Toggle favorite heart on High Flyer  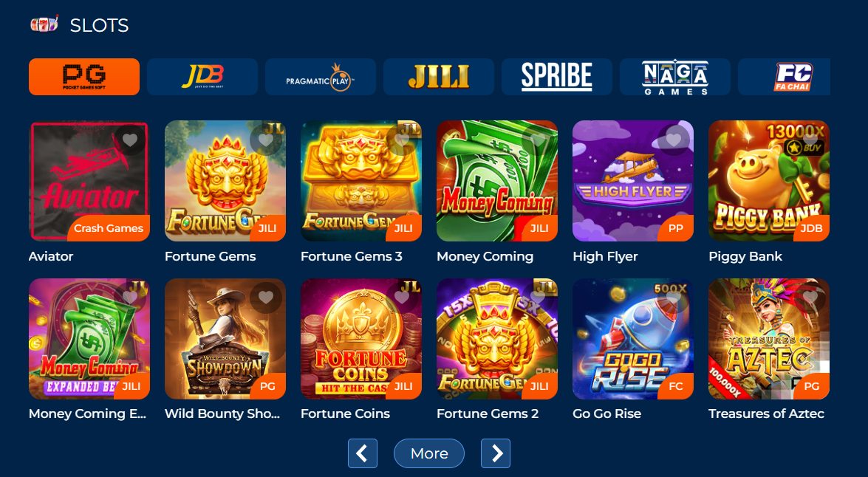tap(673, 140)
